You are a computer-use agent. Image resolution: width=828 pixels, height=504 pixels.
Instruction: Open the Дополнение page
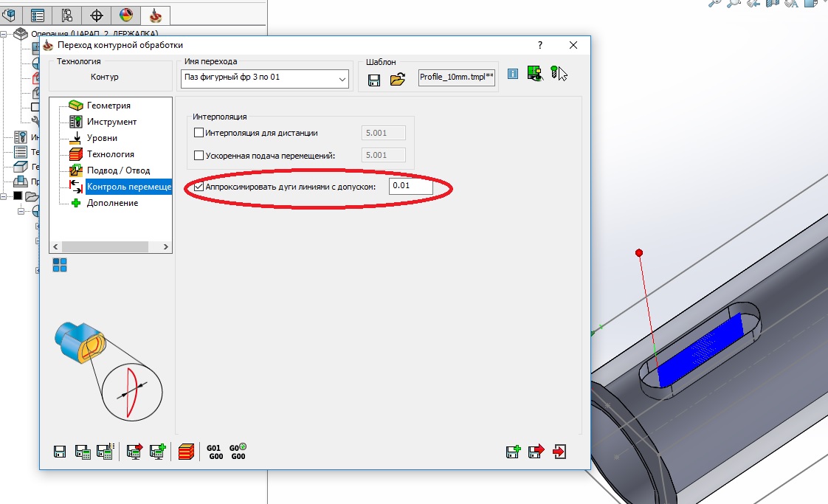(112, 203)
